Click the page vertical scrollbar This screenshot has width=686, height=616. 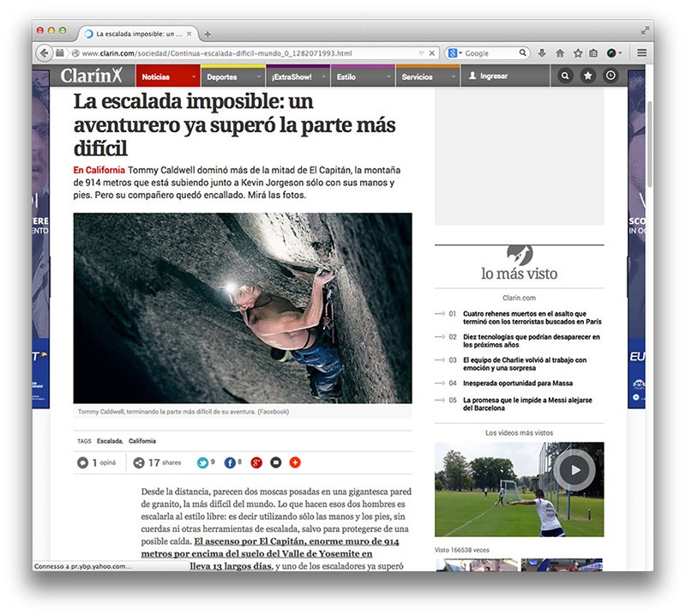tap(650, 144)
